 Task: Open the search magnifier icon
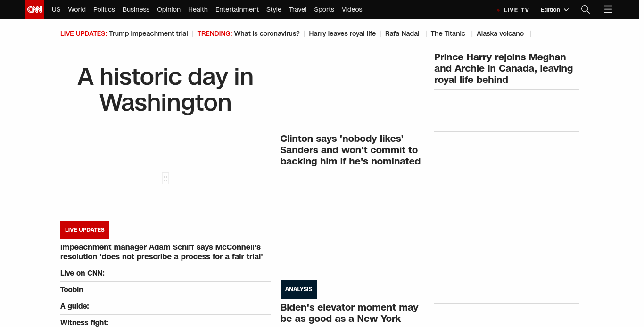(585, 9)
